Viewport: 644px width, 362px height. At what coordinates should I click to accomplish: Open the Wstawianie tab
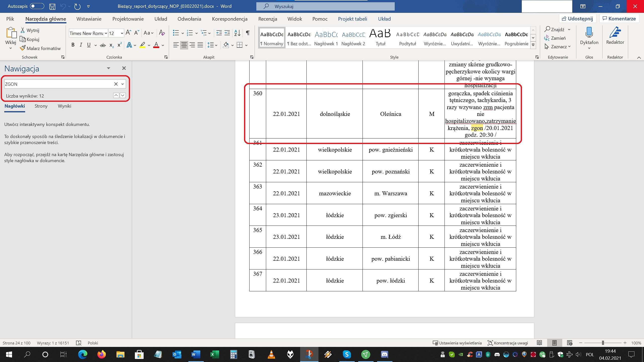pos(89,19)
